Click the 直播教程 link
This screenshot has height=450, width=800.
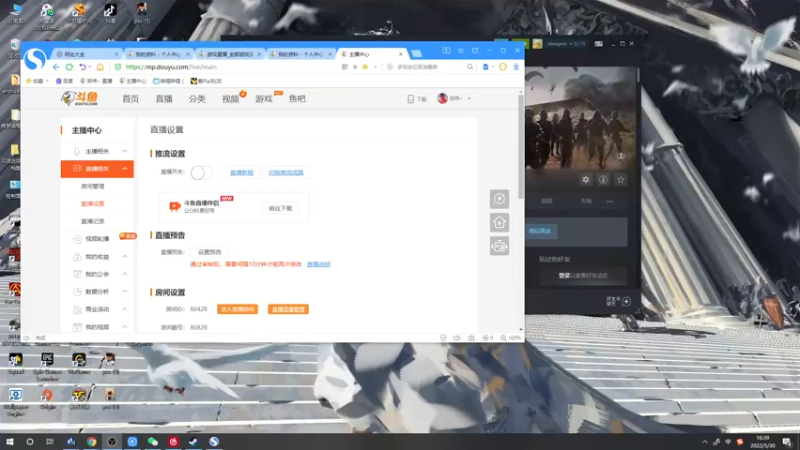tap(242, 172)
